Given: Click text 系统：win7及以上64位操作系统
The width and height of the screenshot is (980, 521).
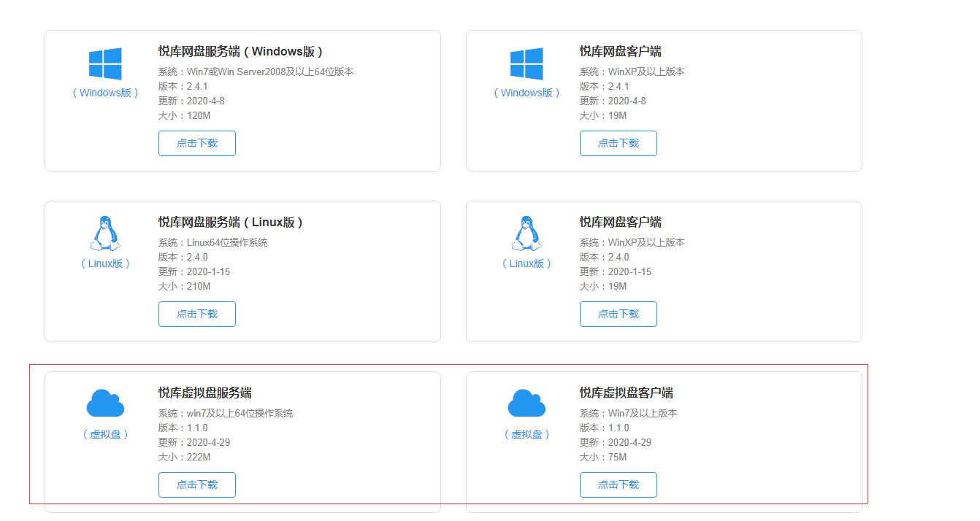Looking at the screenshot, I should coord(226,413).
